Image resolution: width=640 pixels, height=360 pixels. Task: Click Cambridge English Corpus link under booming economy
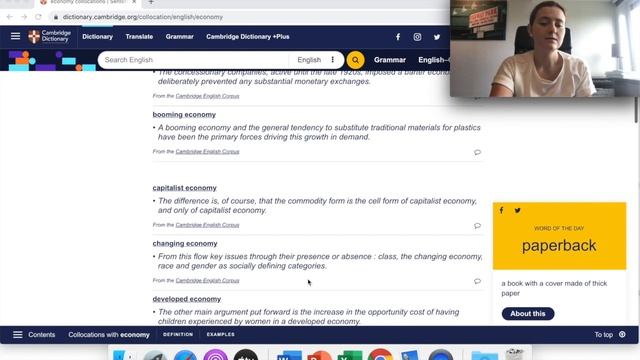coord(207,151)
